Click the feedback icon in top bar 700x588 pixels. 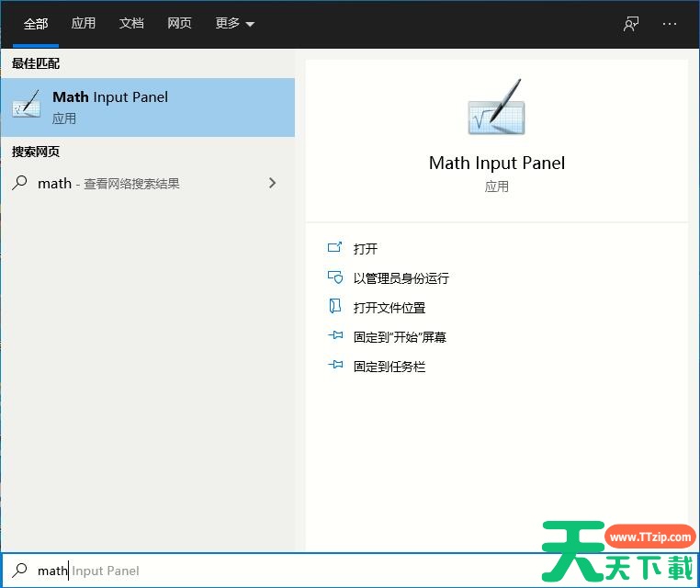point(631,24)
